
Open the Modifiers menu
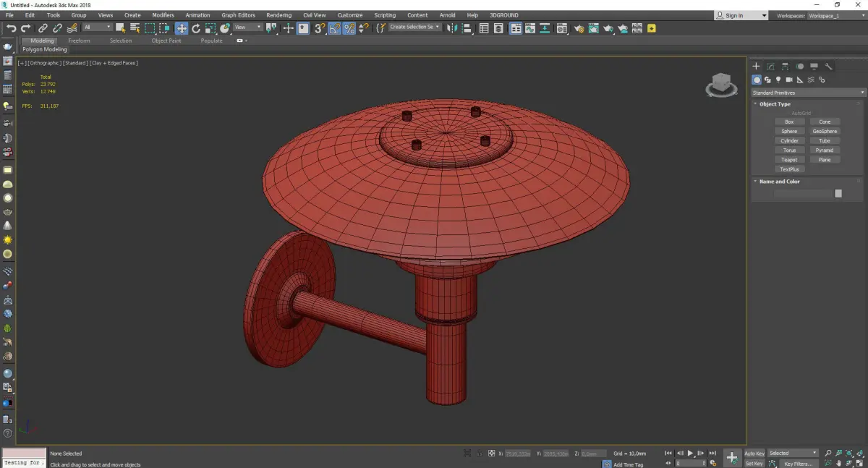pyautogui.click(x=163, y=15)
